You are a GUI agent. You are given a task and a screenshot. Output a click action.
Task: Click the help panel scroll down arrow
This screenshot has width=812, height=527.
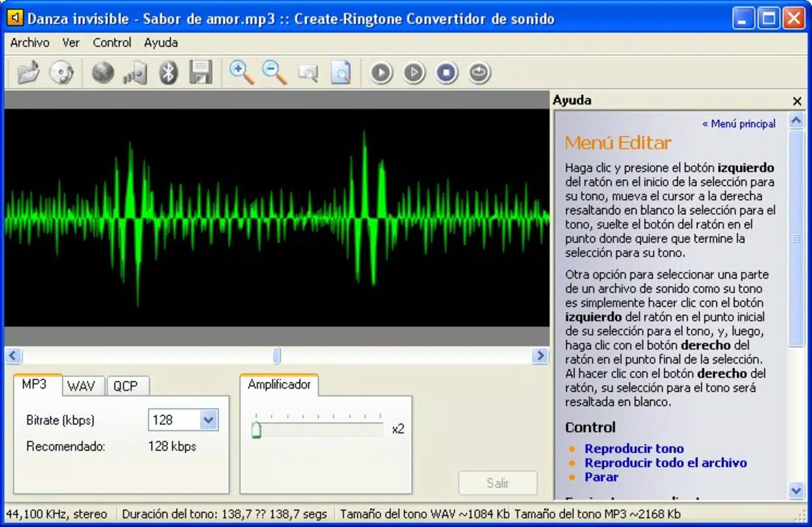(x=796, y=490)
